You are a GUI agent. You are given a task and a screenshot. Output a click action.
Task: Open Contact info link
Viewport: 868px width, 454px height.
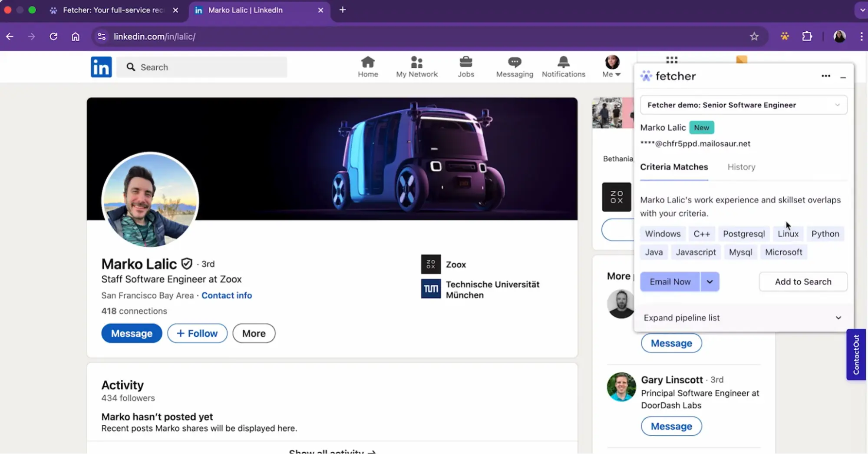pyautogui.click(x=227, y=295)
